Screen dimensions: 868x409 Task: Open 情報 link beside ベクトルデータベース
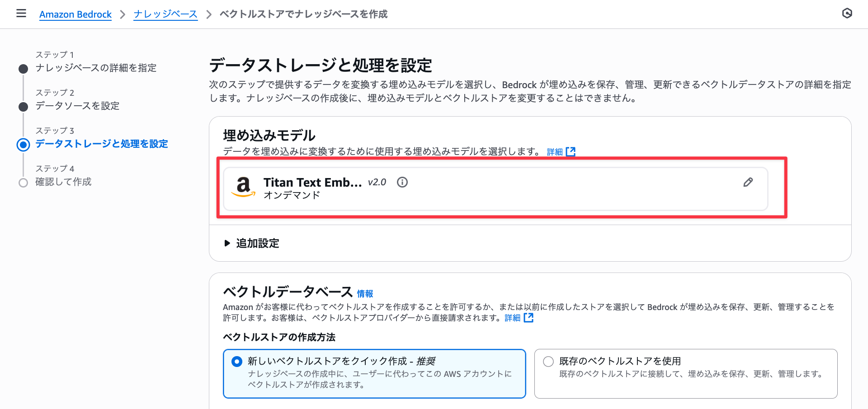click(365, 294)
